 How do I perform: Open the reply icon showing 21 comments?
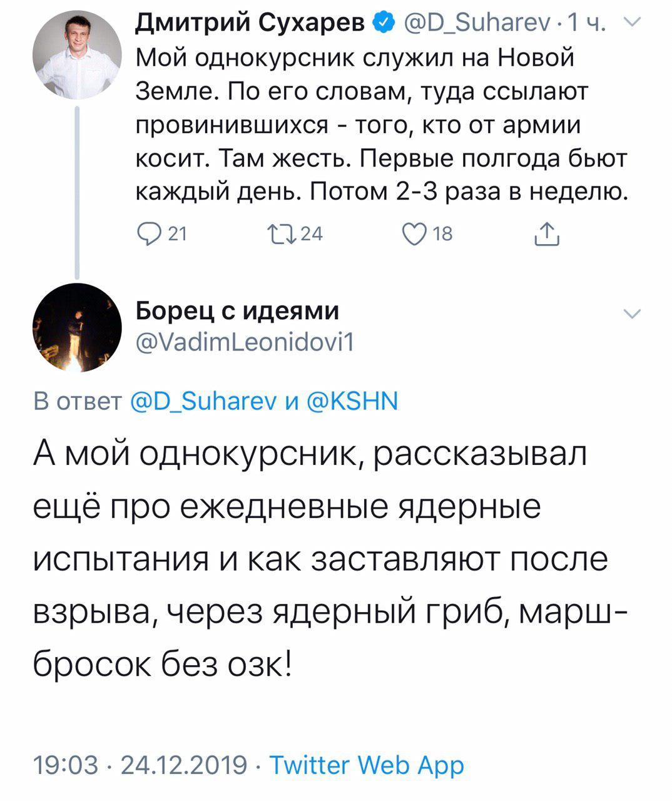[148, 234]
